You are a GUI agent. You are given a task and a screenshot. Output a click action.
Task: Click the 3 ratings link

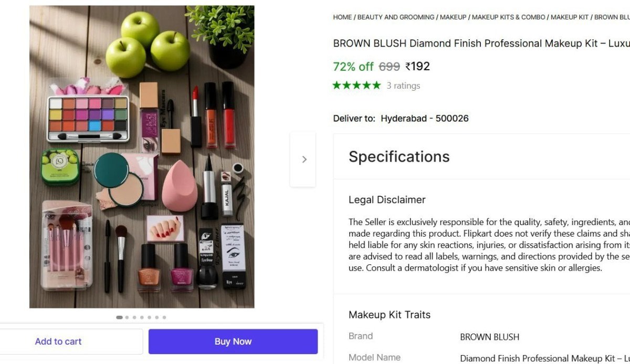[x=404, y=85]
